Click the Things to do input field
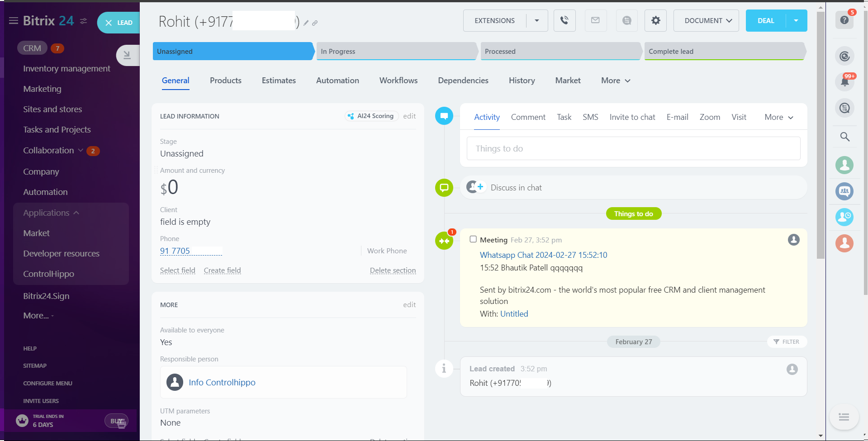868x441 pixels. pos(633,149)
